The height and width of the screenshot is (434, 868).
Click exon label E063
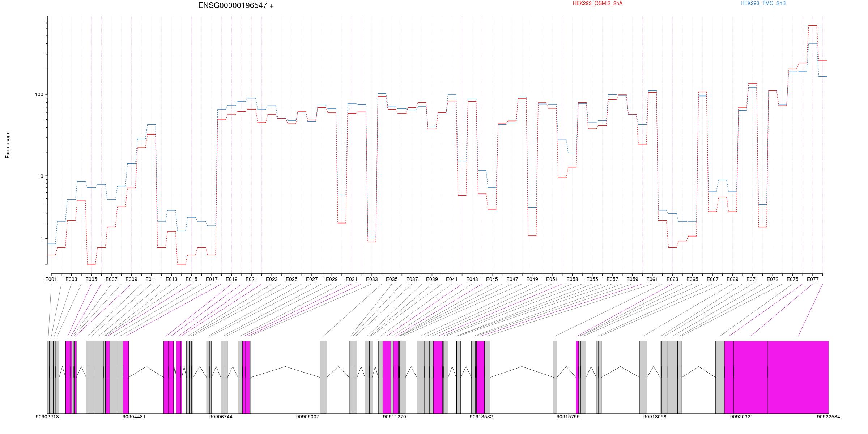point(672,279)
